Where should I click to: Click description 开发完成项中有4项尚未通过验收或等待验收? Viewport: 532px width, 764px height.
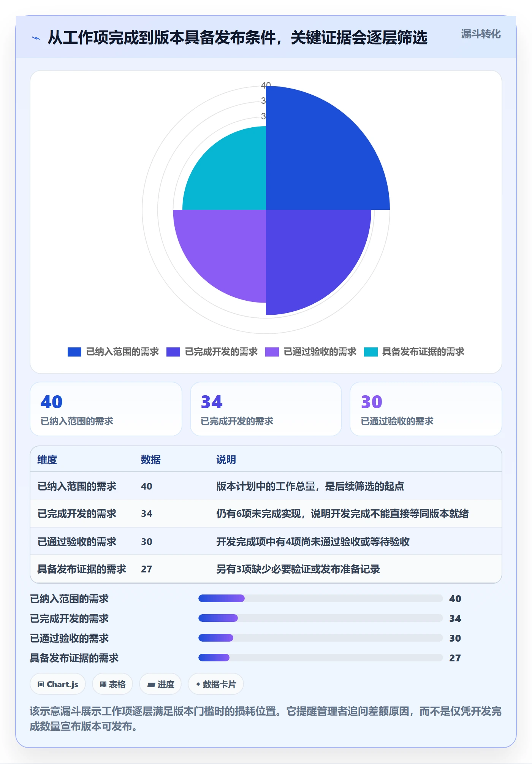313,542
